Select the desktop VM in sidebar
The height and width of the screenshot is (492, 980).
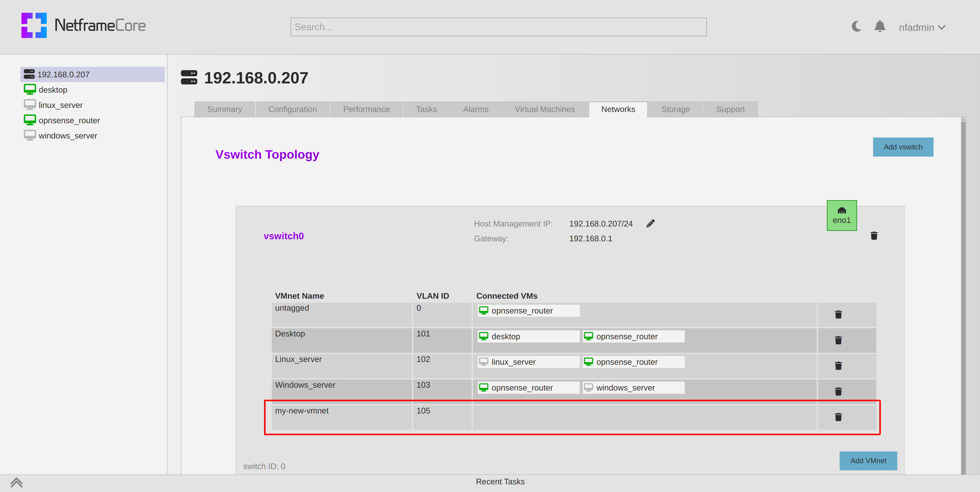point(46,90)
